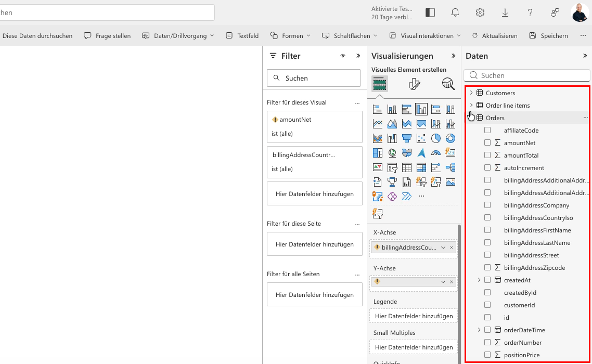Open the Visualinteraktionen menu
592x364 pixels.
pyautogui.click(x=425, y=35)
